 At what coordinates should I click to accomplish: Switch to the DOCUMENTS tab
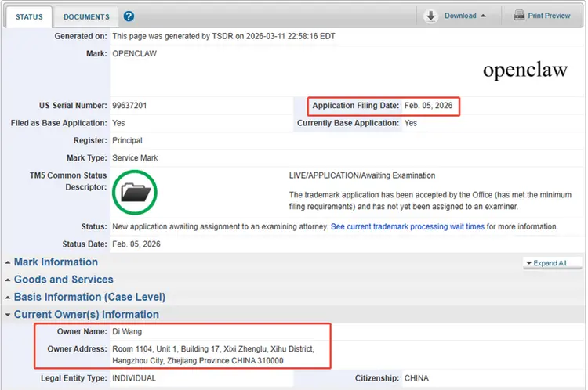(x=86, y=16)
